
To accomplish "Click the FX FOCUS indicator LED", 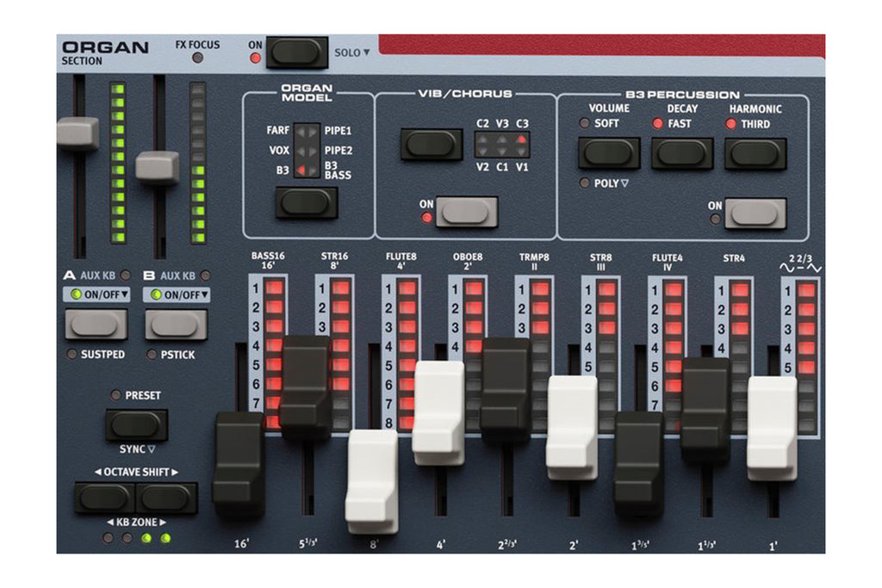I will (197, 58).
